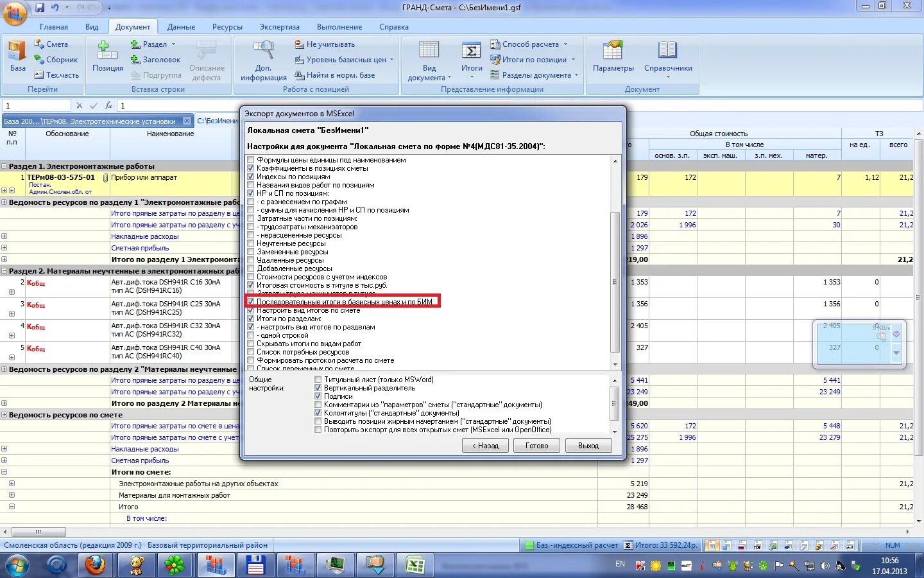Open the Ресурсы ribbon tab
The image size is (924, 578).
tap(227, 27)
